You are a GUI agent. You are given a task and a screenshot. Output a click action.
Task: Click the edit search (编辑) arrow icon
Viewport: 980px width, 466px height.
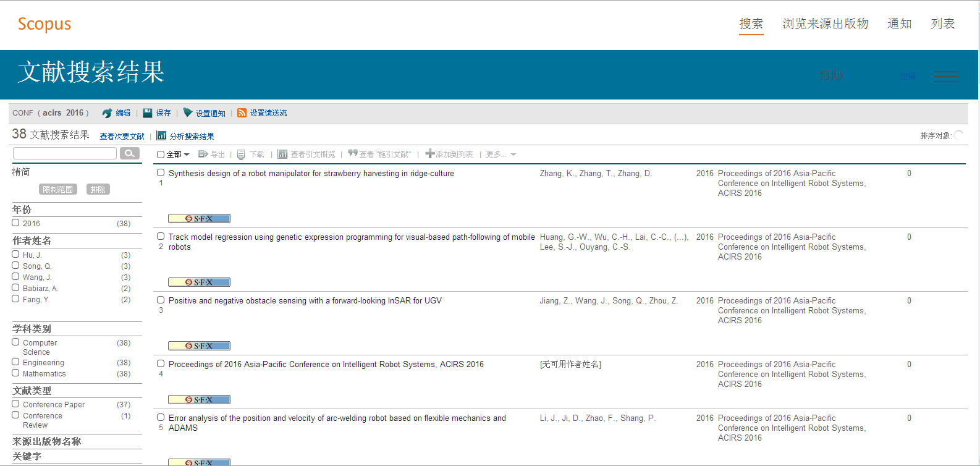(x=108, y=113)
